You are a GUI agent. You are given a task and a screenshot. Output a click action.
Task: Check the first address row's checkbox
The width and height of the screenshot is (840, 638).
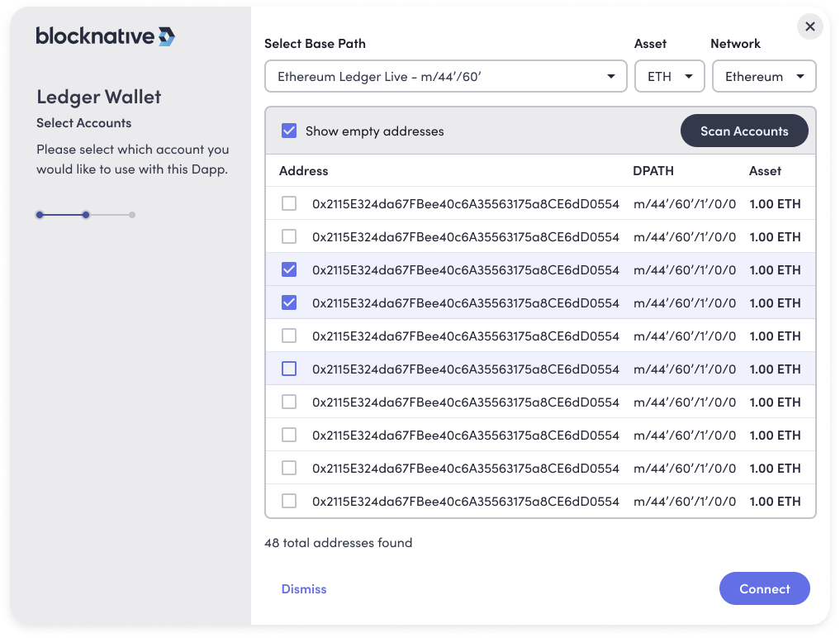pos(289,204)
